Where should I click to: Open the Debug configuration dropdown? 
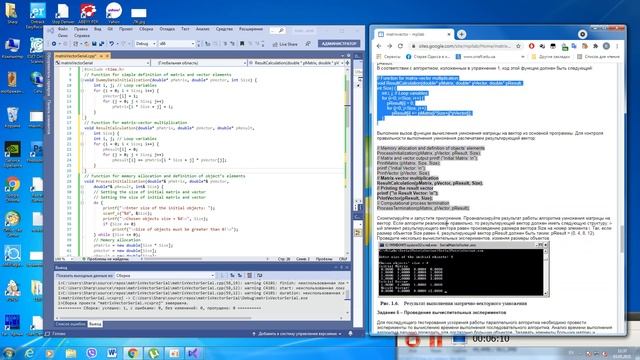[146, 44]
